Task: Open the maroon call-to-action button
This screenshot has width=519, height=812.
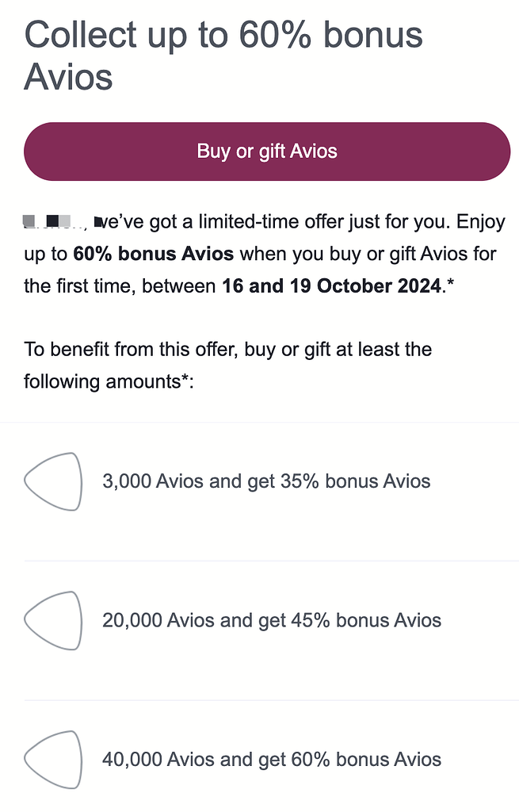Action: click(267, 151)
